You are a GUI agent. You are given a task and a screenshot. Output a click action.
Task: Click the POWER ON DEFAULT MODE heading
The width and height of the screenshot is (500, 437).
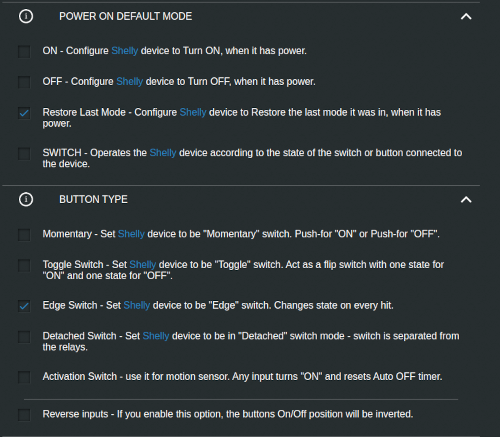pos(126,16)
